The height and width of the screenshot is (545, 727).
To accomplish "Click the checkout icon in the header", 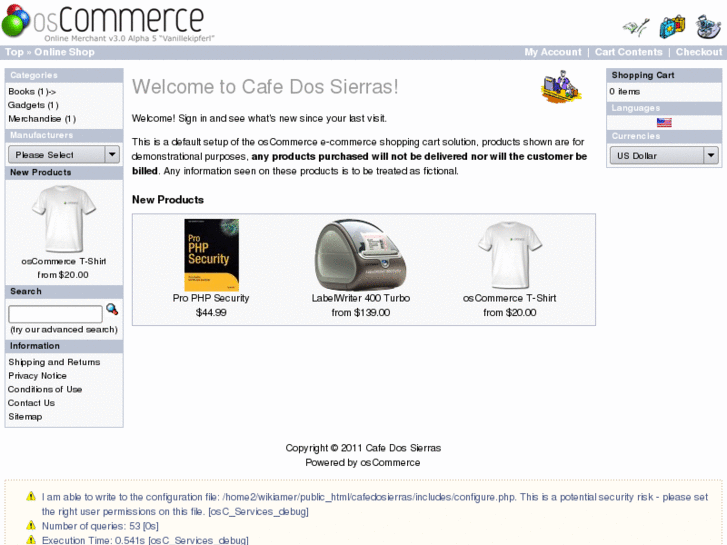I will (x=708, y=27).
